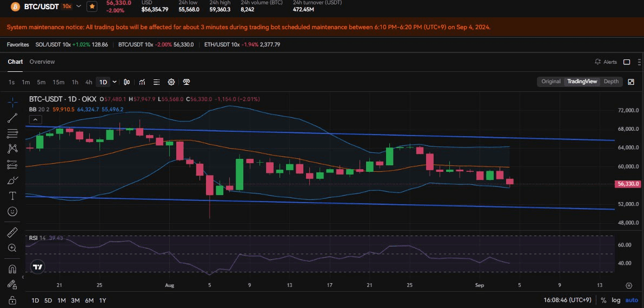The width and height of the screenshot is (644, 308).
Task: Set interval to 5m
Action: (41, 82)
